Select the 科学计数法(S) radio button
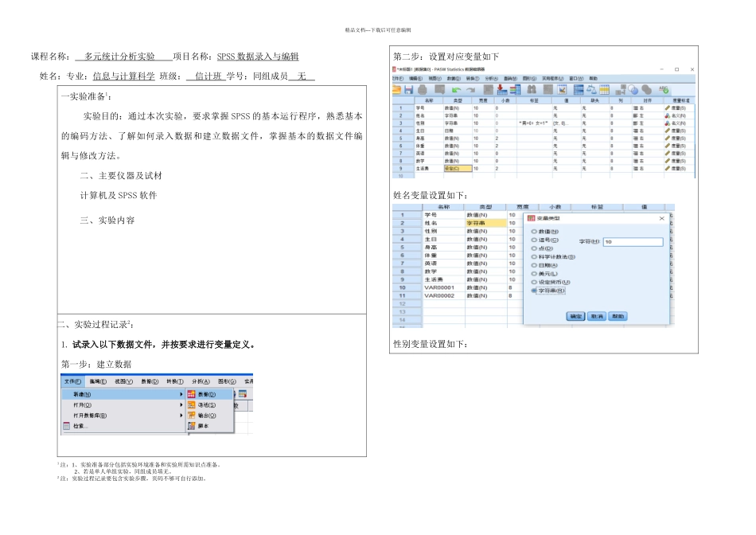This screenshot has width=756, height=535. [534, 257]
